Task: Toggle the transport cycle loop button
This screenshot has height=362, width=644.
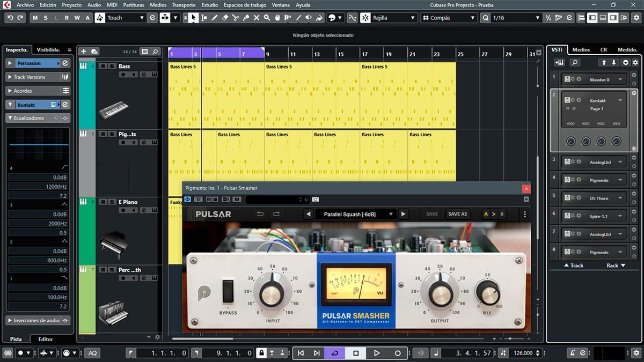Action: point(335,353)
